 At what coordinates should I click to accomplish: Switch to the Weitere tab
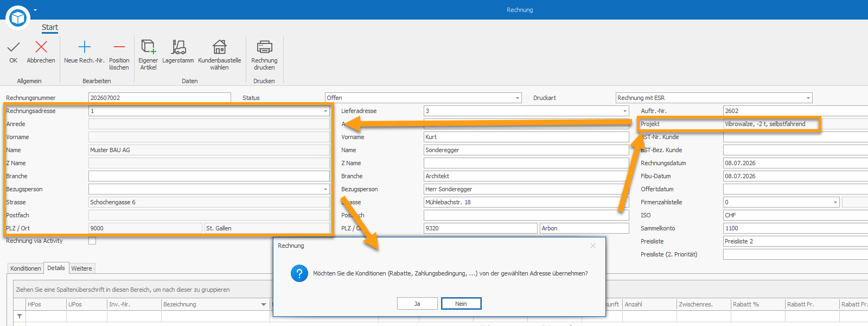click(81, 268)
